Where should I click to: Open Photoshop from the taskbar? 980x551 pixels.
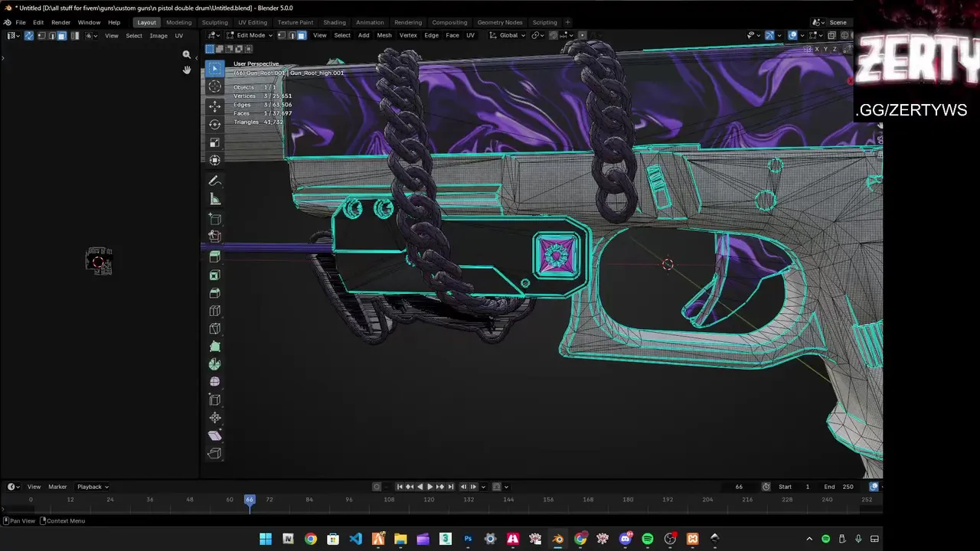(468, 539)
